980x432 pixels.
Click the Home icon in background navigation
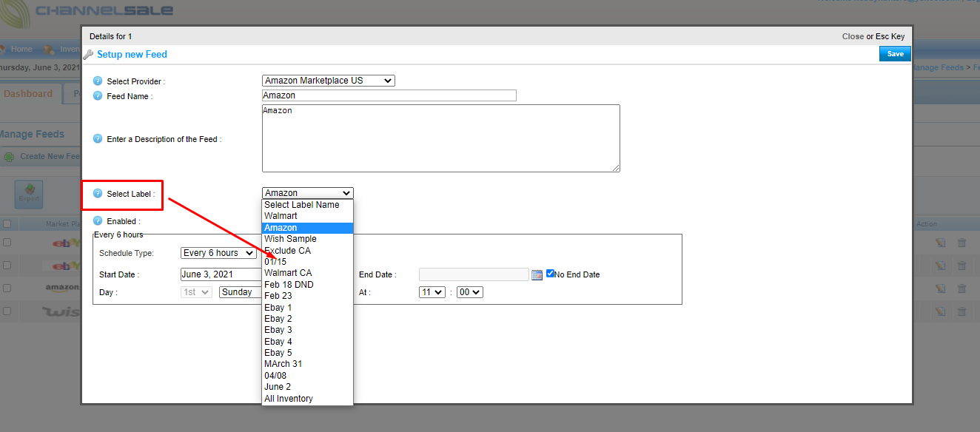[3, 49]
